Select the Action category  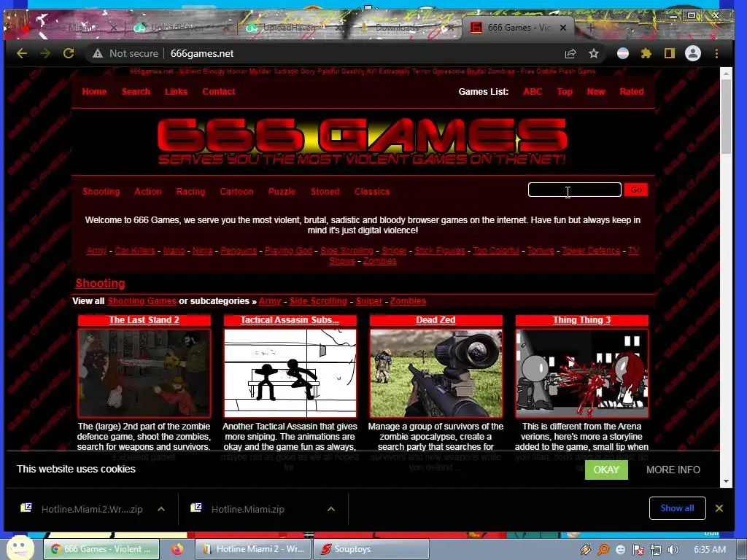click(147, 192)
